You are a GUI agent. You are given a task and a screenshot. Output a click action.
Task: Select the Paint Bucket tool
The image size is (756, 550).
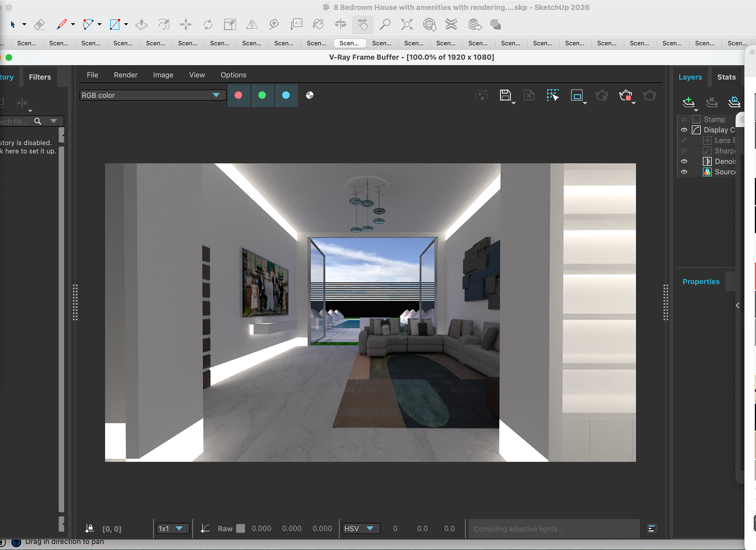coord(318,25)
